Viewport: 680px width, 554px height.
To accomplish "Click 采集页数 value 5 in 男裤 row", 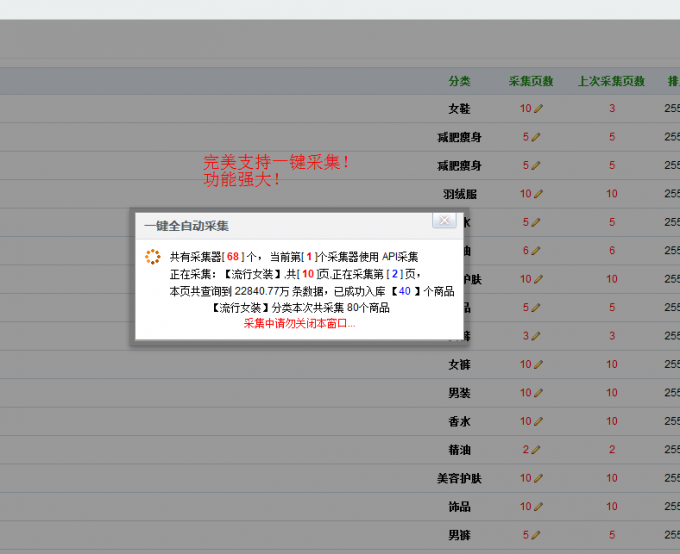I will [526, 535].
